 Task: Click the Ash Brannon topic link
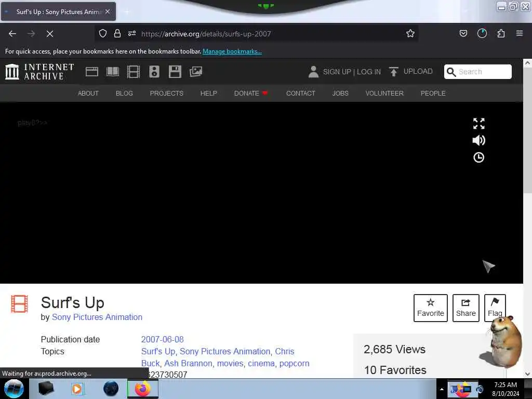[x=188, y=363]
